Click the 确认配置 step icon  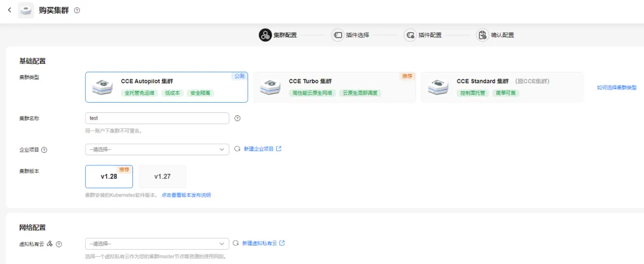(x=482, y=35)
